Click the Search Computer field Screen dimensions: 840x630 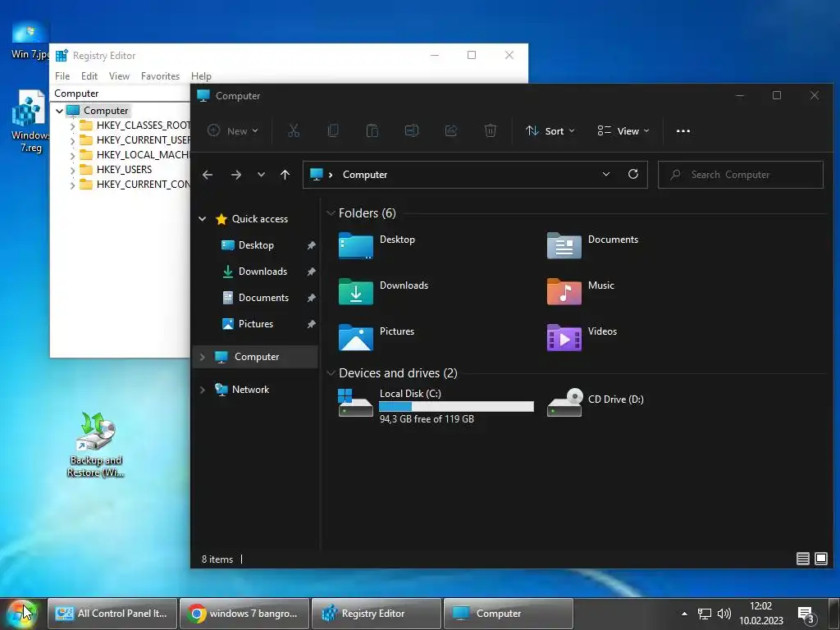(741, 175)
